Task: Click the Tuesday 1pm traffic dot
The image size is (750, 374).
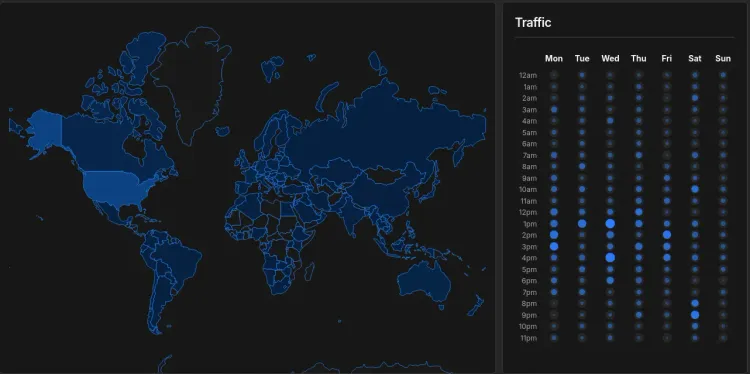Action: [582, 223]
